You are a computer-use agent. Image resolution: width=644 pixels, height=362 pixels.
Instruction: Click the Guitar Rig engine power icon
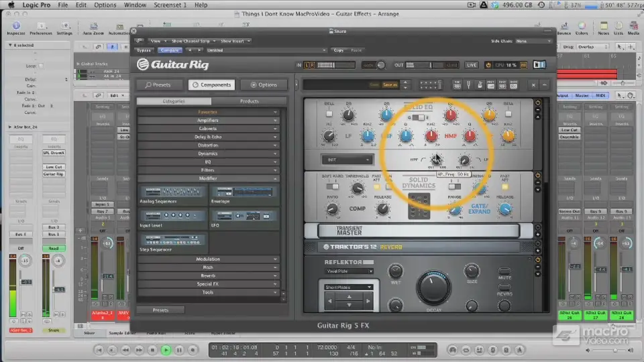coord(488,65)
